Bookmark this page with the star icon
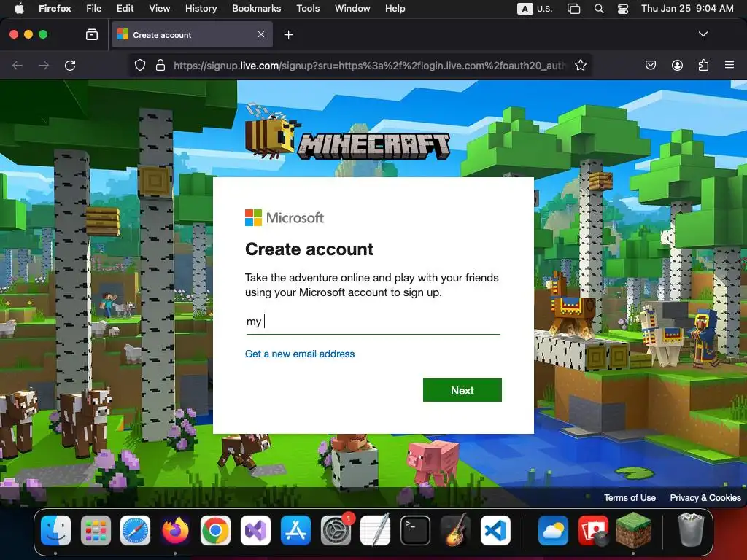 (x=580, y=65)
